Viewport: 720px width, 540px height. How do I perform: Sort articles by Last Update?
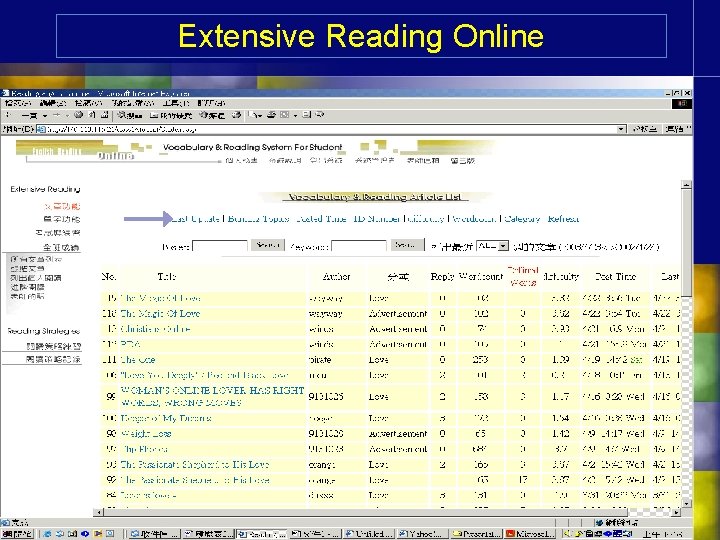(x=195, y=219)
